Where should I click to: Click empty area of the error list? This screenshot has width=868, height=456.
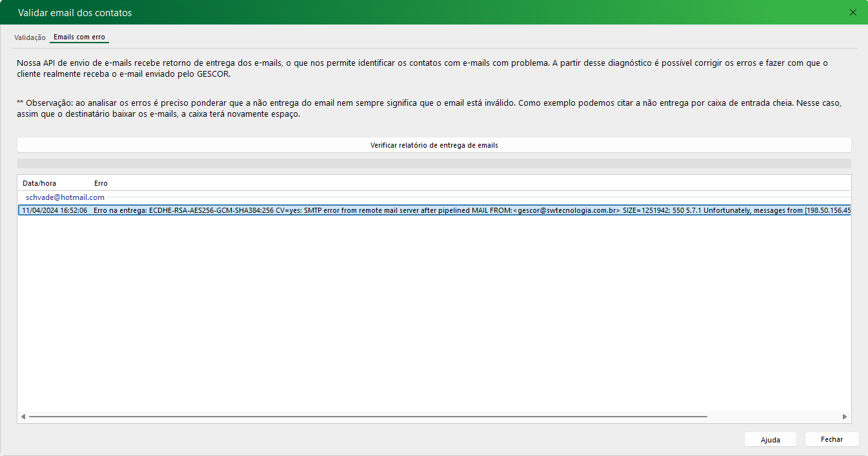coord(434,310)
